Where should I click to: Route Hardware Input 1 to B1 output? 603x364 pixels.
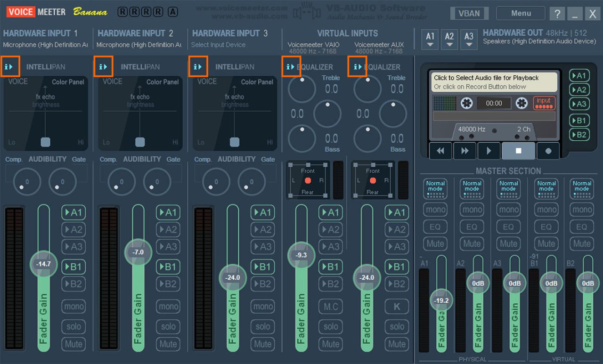(73, 266)
